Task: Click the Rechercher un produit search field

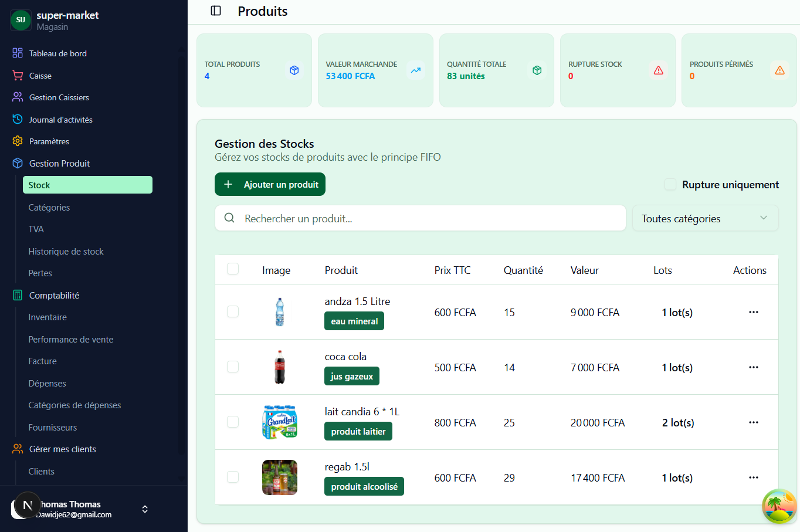Action: [x=420, y=218]
